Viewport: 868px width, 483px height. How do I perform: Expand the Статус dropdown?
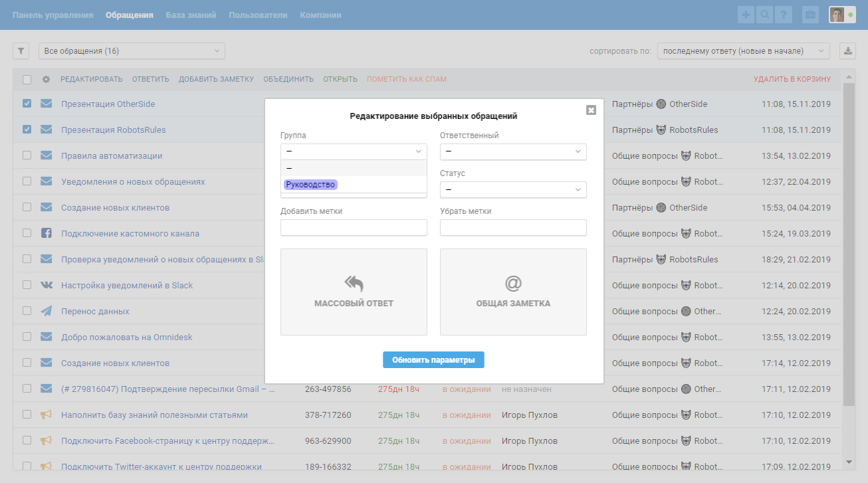513,190
